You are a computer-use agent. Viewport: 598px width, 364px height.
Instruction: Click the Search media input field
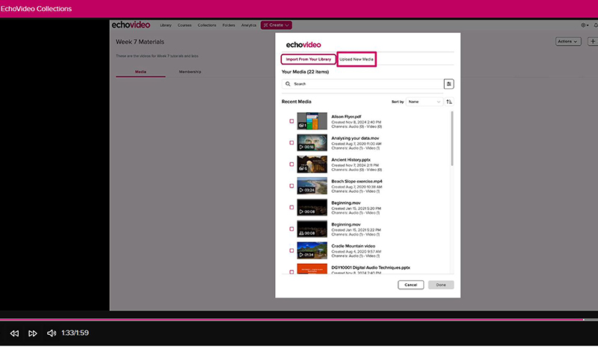click(363, 84)
